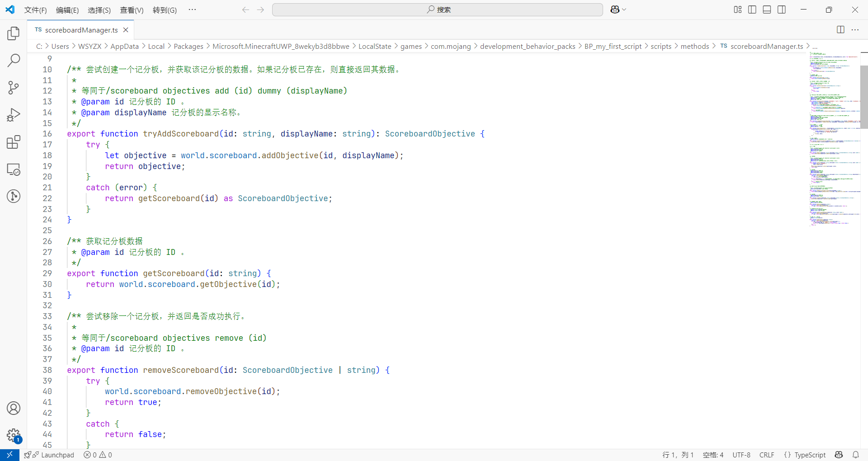Click line number 16 in gutter
Viewport: 868px width, 461px height.
tap(47, 134)
